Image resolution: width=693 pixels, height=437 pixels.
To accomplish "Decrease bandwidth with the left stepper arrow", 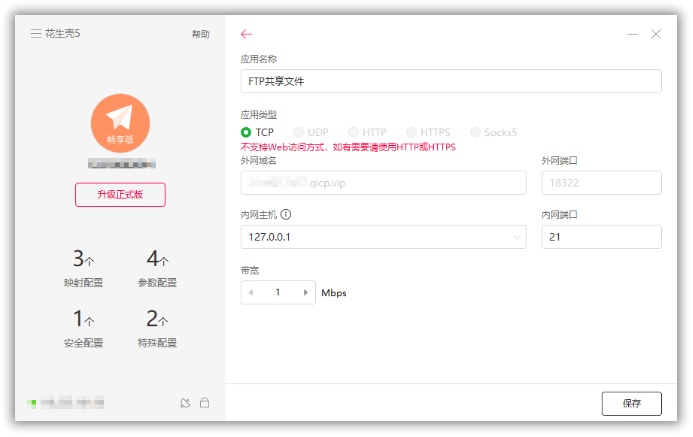I will pos(251,293).
